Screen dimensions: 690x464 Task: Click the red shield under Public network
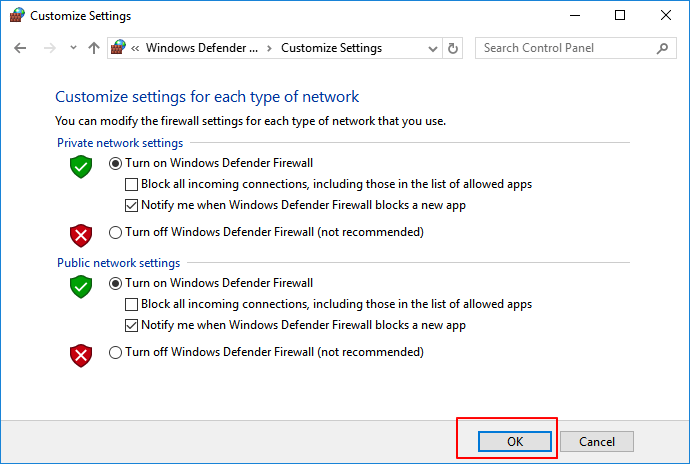pyautogui.click(x=81, y=355)
